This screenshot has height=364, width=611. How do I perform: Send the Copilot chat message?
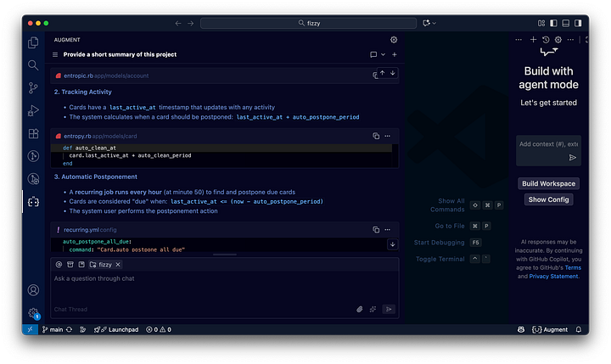click(x=573, y=158)
